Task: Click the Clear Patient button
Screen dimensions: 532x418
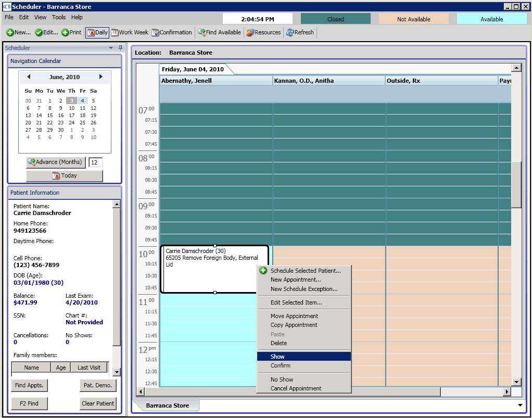Action: click(x=98, y=403)
